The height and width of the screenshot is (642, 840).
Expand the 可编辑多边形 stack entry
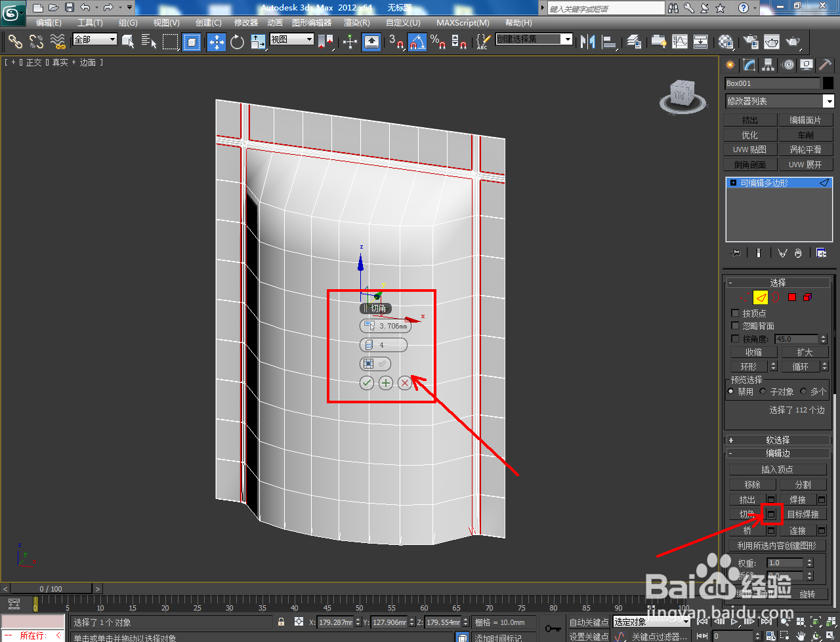pyautogui.click(x=733, y=183)
